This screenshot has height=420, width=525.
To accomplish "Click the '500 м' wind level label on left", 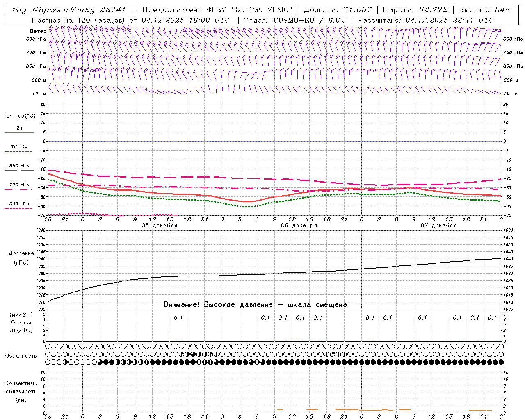I will click(x=39, y=80).
